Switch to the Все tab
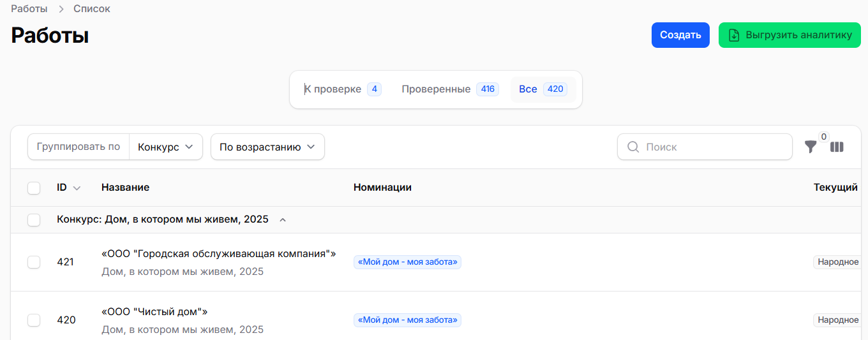The height and width of the screenshot is (340, 868). pyautogui.click(x=542, y=89)
